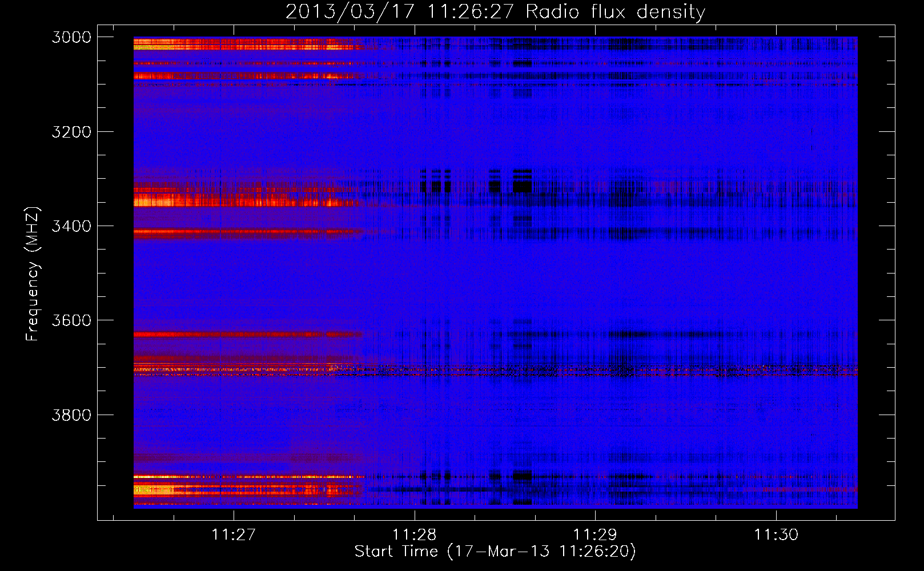Click the "Start Time (17-Mar-13 11:26:20)" axis label
Image resolution: width=924 pixels, height=571 pixels.
pos(495,552)
